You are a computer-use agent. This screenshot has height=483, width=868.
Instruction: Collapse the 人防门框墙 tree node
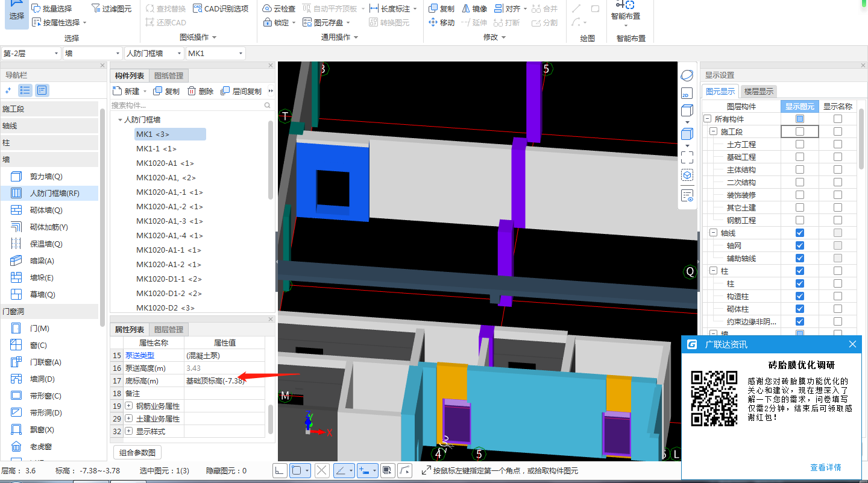click(x=120, y=120)
